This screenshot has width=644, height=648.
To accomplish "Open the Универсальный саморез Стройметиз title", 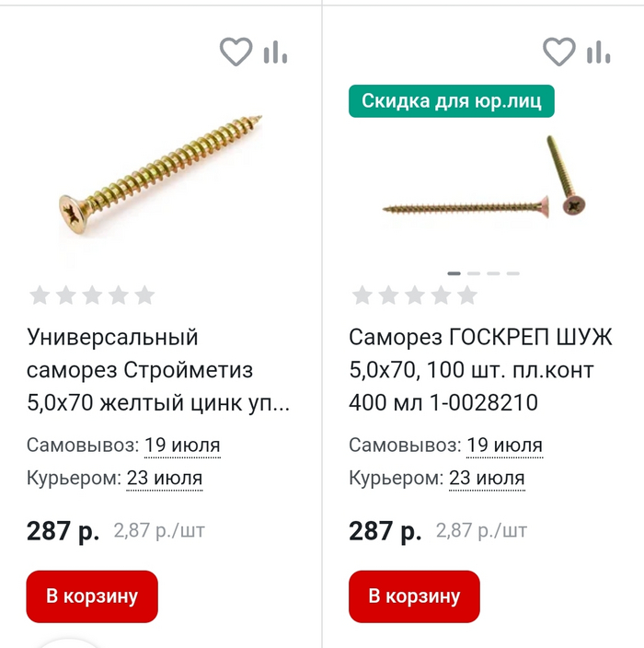I will coord(158,370).
